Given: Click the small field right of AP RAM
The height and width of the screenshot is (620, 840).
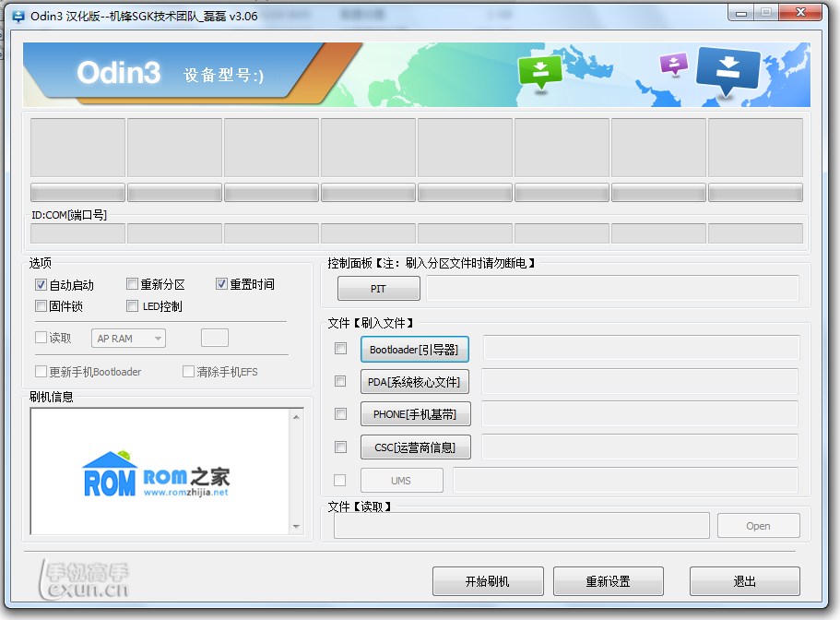Looking at the screenshot, I should click(215, 338).
